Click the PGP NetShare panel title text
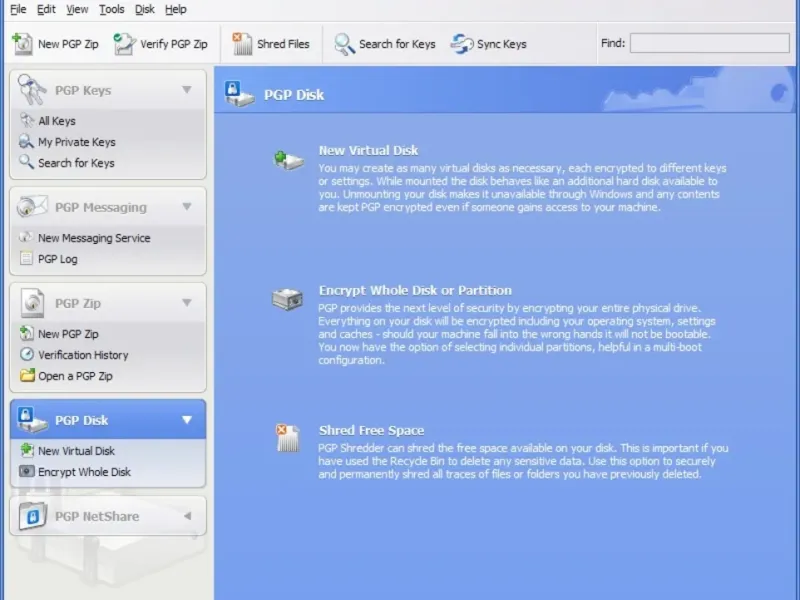Screen dimensions: 800x600 (97, 516)
